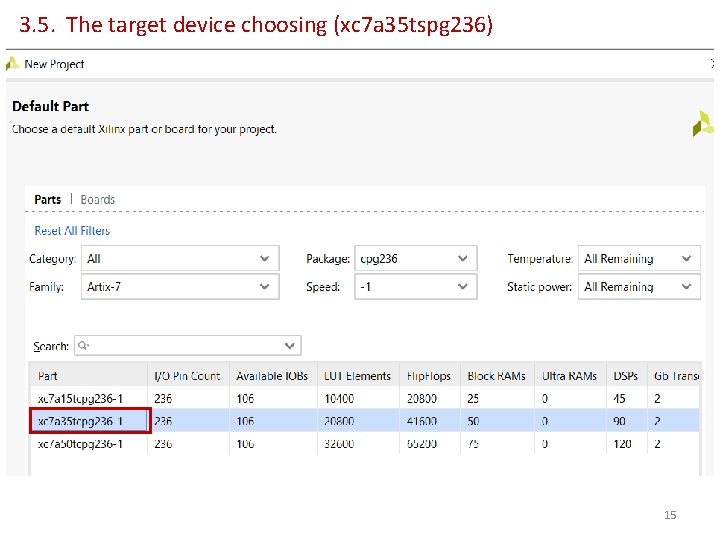Viewport: 720px width, 540px height.
Task: Open the Category dropdown
Action: pos(180,259)
